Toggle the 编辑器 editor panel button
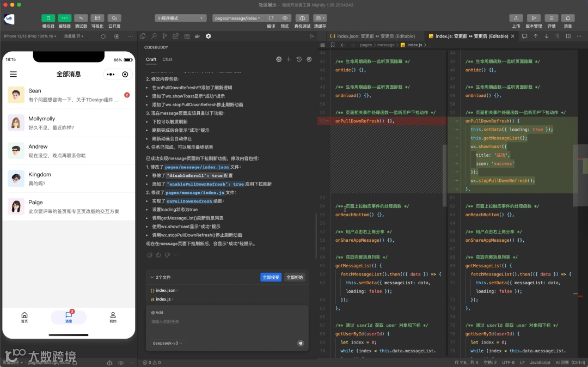This screenshot has height=367, width=588. 64,18
